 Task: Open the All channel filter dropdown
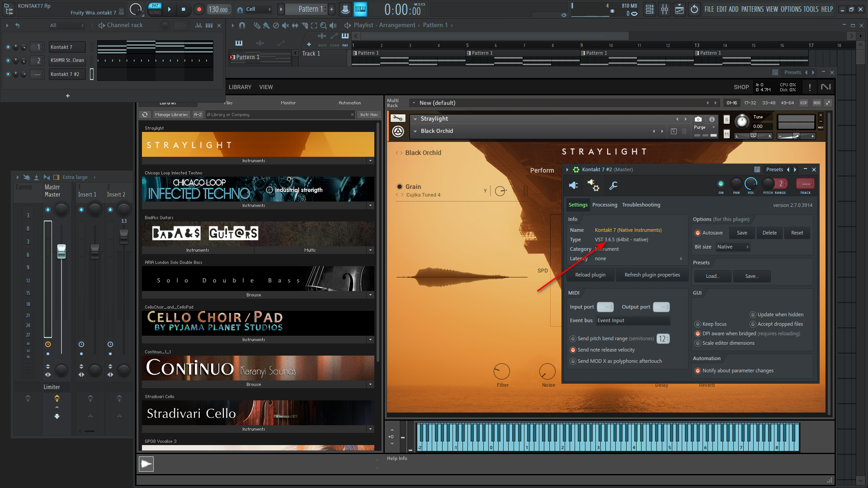click(66, 25)
